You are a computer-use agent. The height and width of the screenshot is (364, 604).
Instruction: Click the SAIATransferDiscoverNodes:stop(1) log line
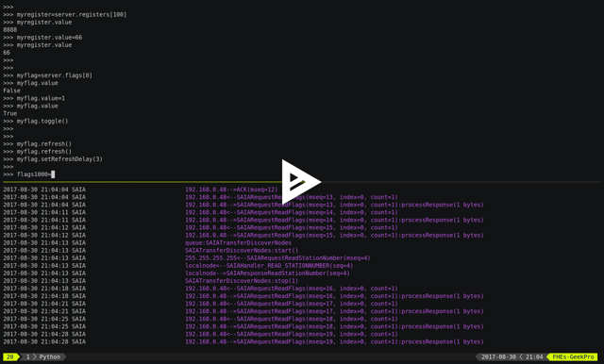point(242,281)
